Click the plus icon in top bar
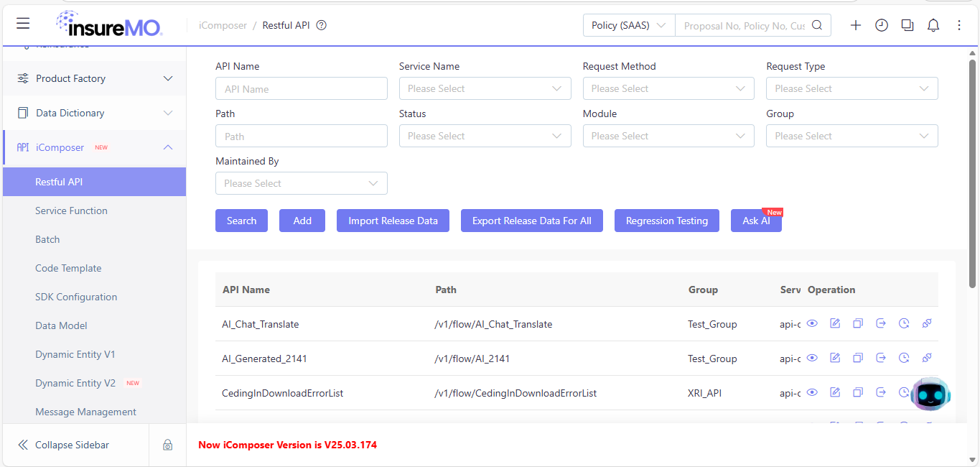980x467 pixels. pos(856,25)
